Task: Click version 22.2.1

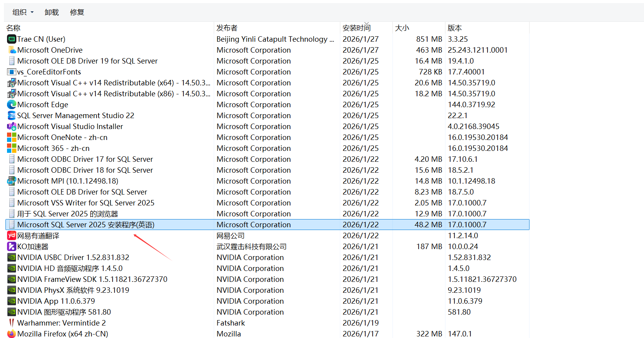Action: click(457, 115)
